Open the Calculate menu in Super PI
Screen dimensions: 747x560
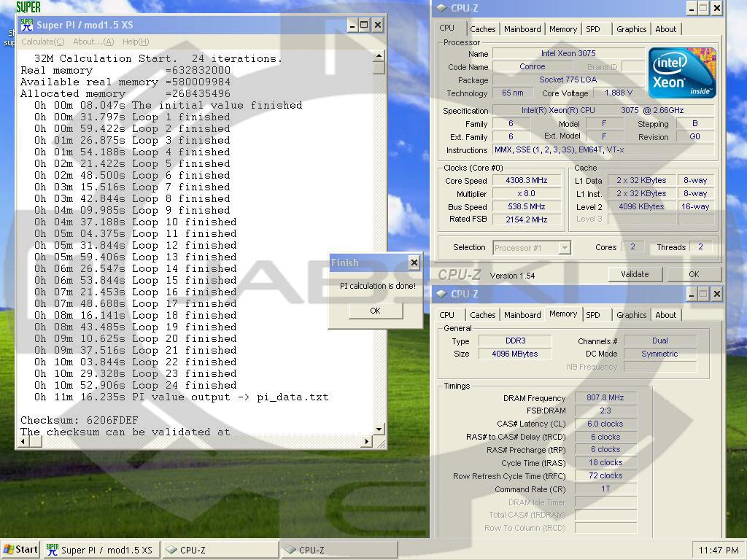42,42
